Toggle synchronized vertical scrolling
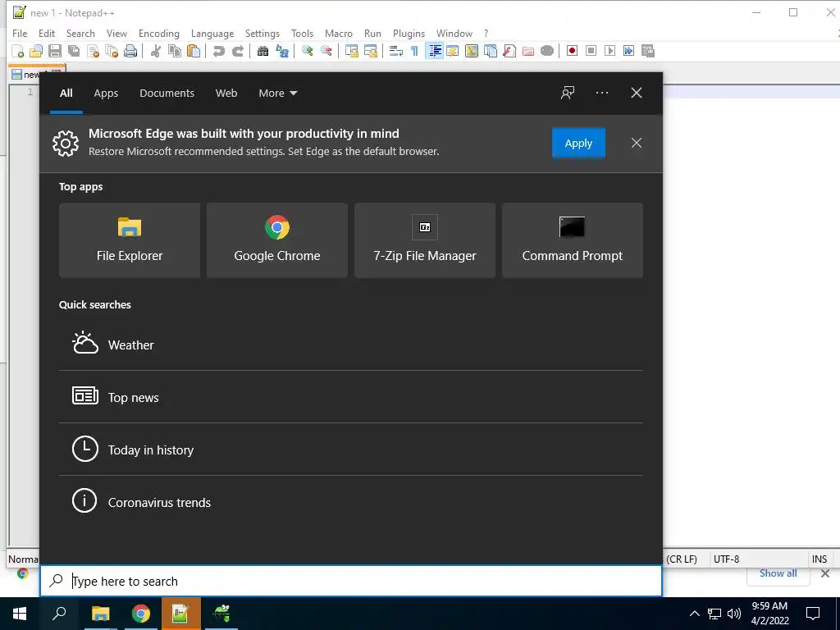Screen dimensions: 840x630 pos(351,51)
